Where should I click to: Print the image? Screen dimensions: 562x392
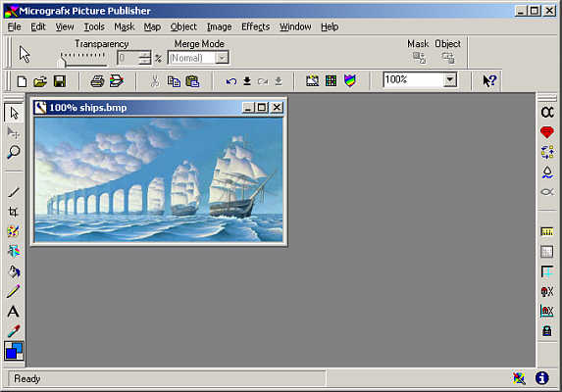tap(97, 81)
